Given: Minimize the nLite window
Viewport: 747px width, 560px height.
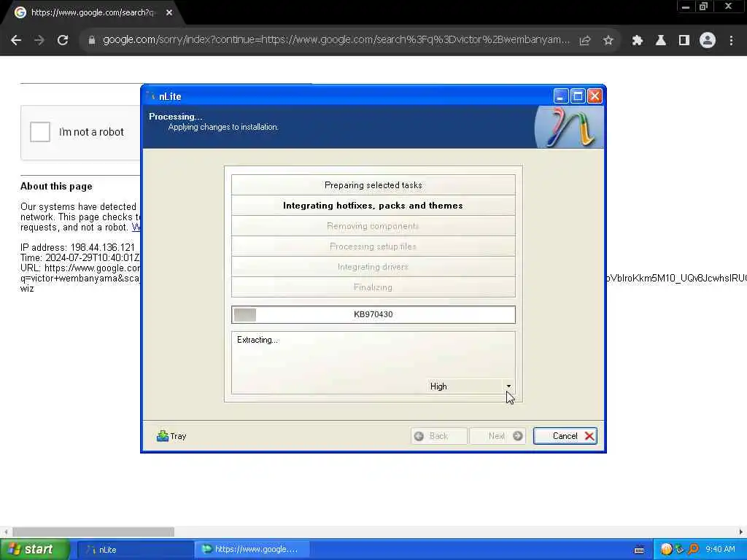Looking at the screenshot, I should click(561, 96).
